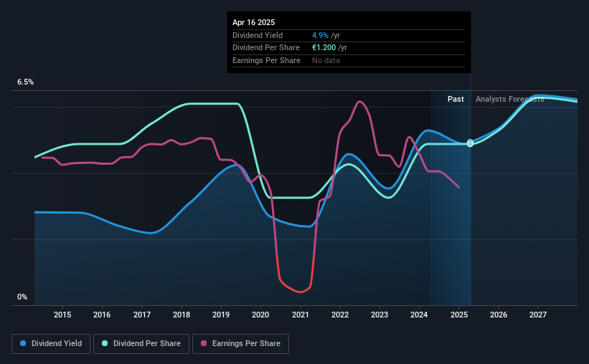Click the Past region label
The width and height of the screenshot is (589, 364).
tap(456, 99)
